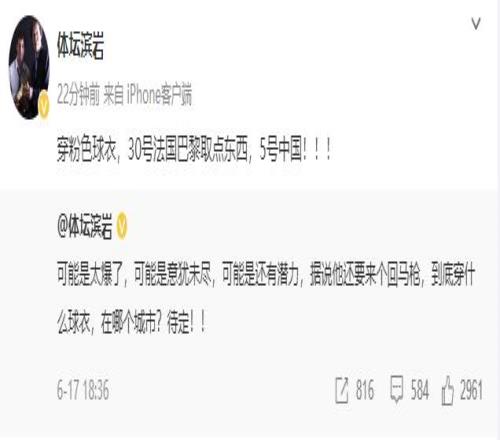Click the 体坛滨岩 username at top

[x=80, y=46]
